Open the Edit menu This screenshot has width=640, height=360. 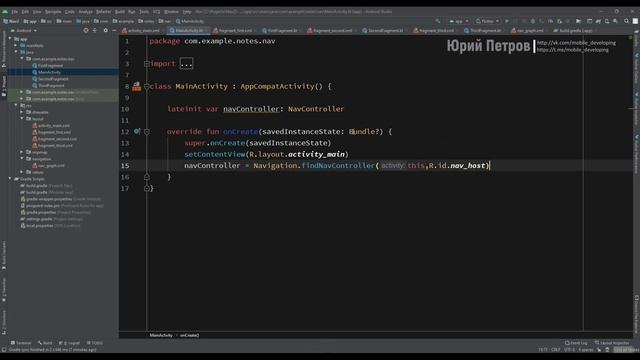(x=25, y=11)
